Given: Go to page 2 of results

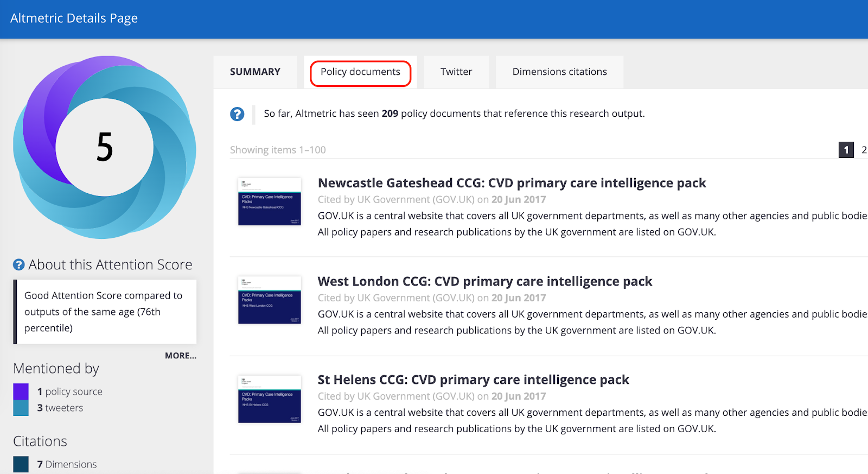Looking at the screenshot, I should tap(864, 150).
